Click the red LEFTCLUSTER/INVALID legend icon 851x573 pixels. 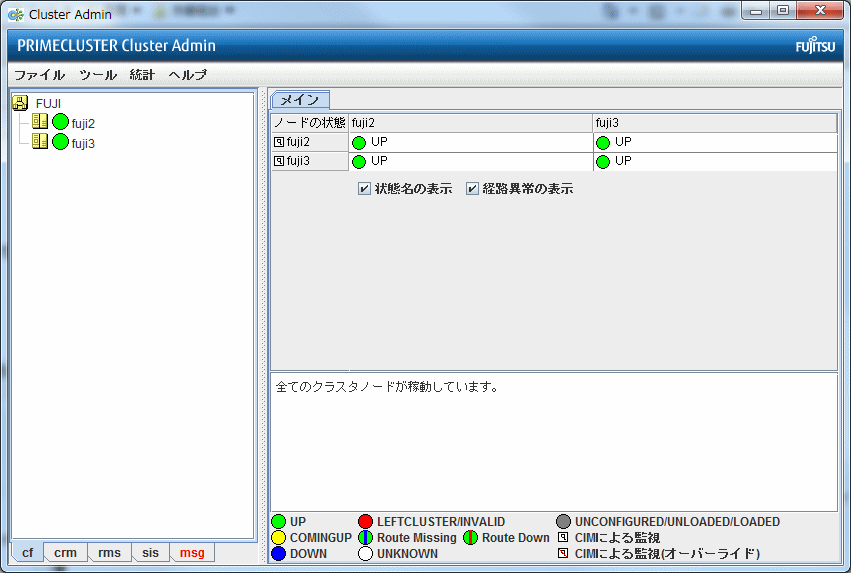[365, 521]
